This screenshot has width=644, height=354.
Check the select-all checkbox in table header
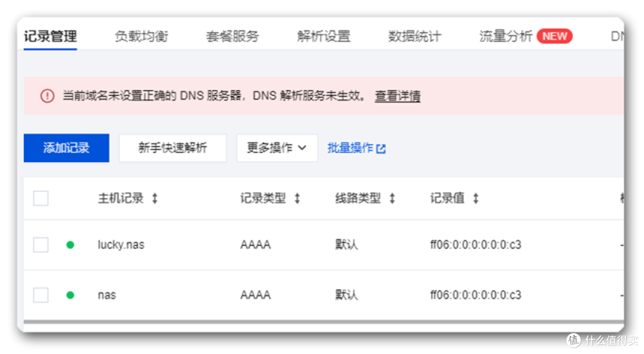pos(41,198)
